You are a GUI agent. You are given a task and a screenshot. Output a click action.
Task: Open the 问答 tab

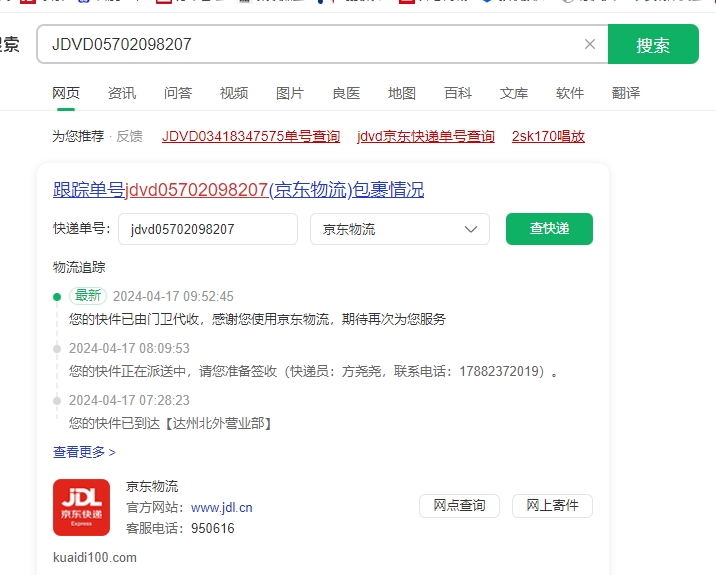click(178, 93)
